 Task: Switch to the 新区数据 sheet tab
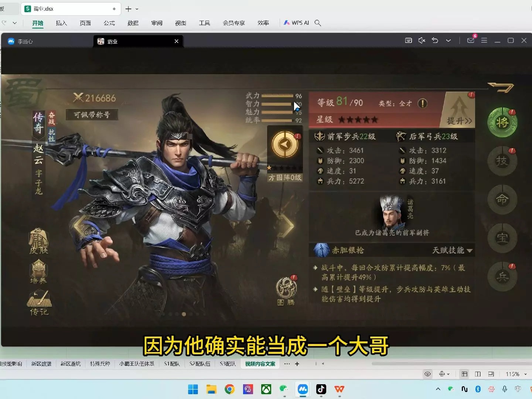pos(41,364)
